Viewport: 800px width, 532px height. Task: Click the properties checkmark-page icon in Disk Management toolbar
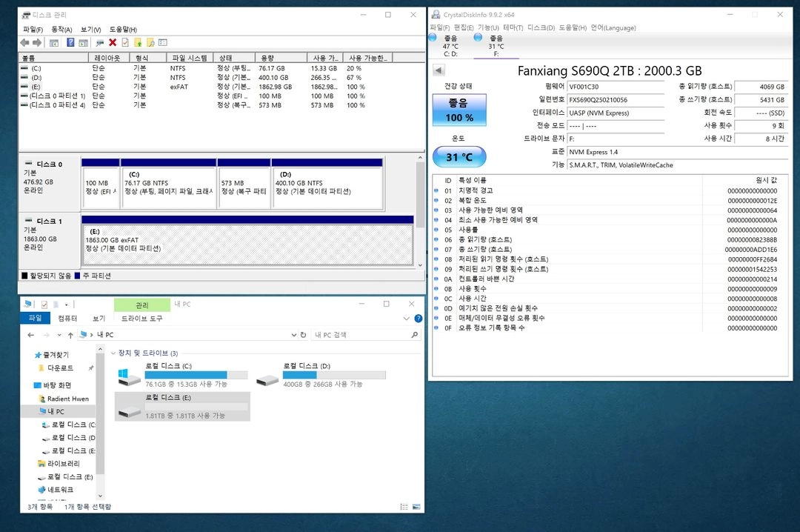click(125, 42)
